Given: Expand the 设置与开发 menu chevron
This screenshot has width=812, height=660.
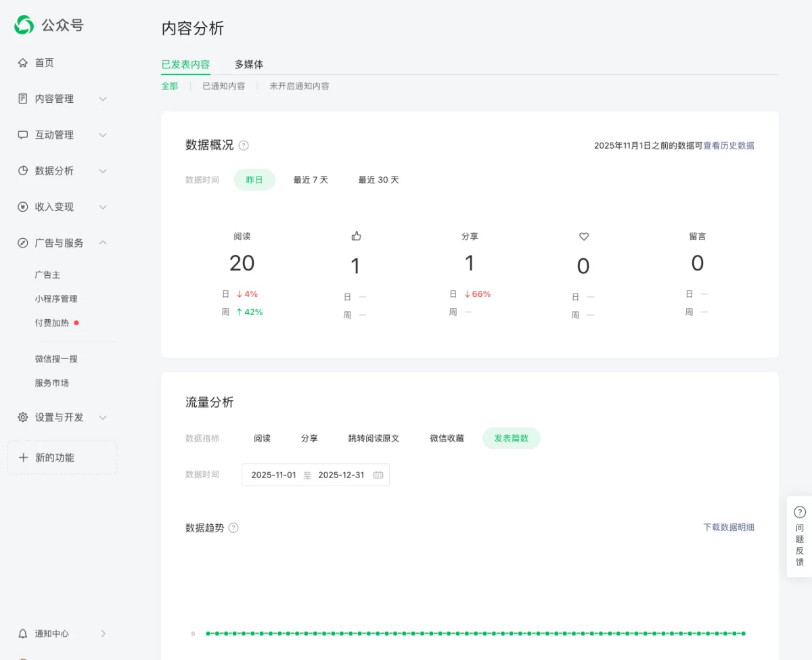Looking at the screenshot, I should [x=103, y=417].
